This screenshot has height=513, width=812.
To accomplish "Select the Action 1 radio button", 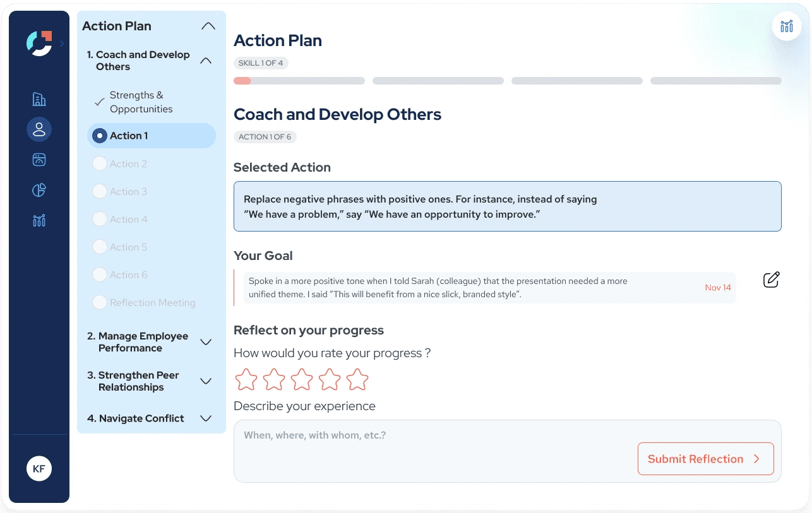I will (100, 136).
